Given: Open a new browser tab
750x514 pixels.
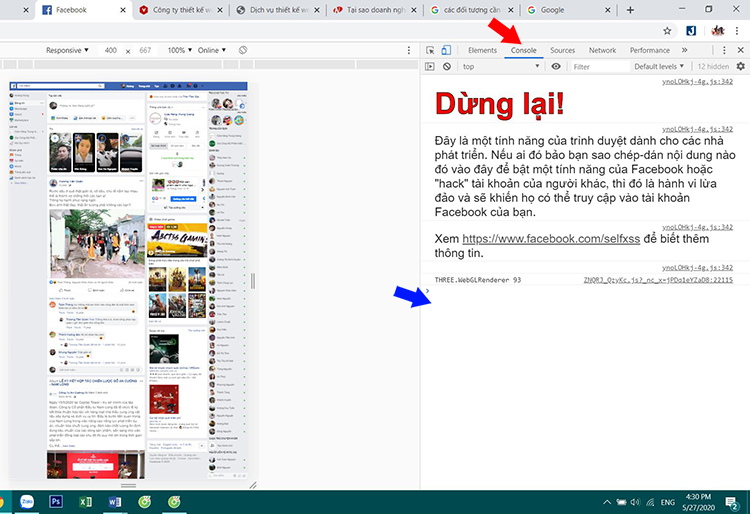Looking at the screenshot, I should click(x=630, y=10).
